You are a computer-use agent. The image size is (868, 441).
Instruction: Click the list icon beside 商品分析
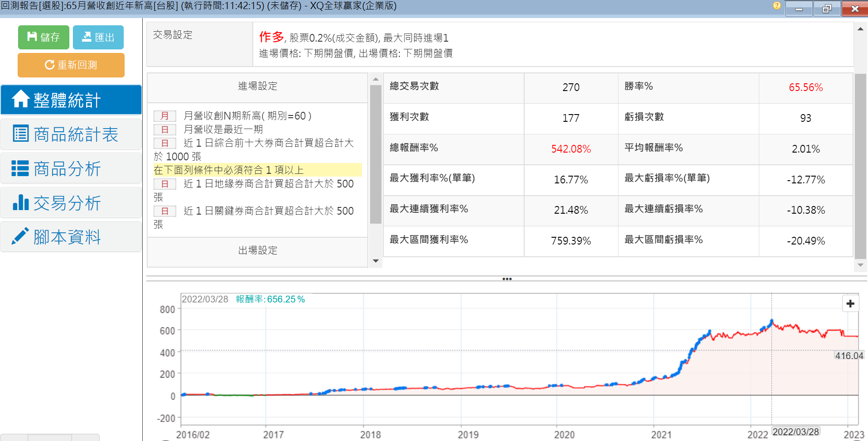[20, 168]
